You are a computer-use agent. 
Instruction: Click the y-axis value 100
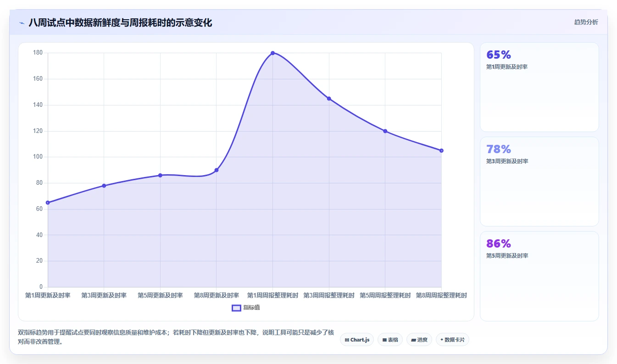[x=38, y=157]
